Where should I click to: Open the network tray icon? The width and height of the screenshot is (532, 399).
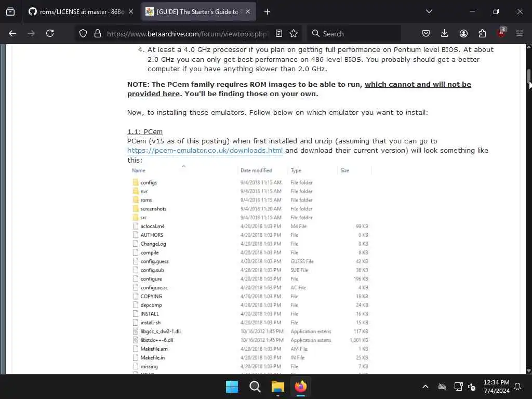(x=458, y=387)
